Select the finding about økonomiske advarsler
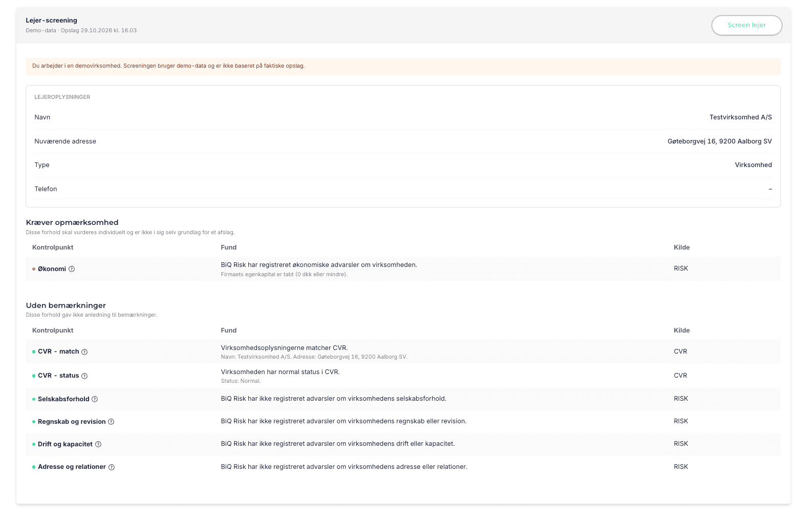Image resolution: width=812 pixels, height=515 pixels. coord(319,265)
